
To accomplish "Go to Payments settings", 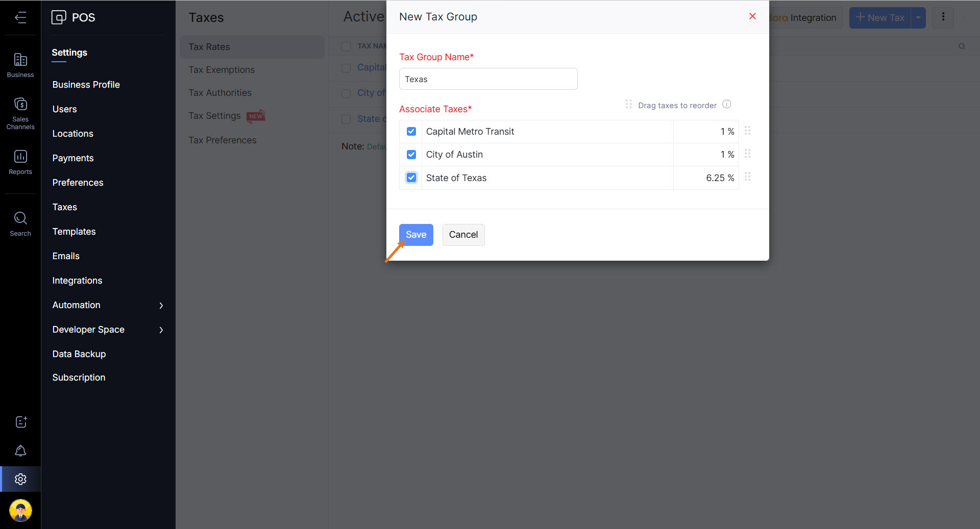I will click(73, 158).
